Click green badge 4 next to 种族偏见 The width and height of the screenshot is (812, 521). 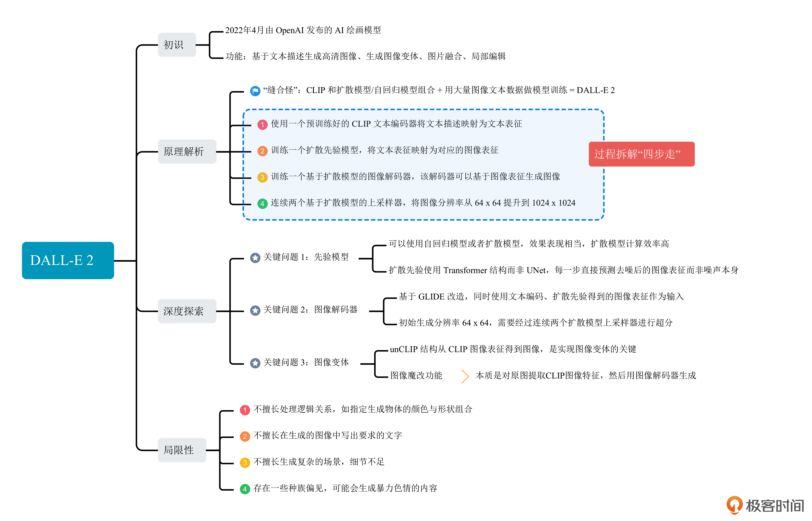[245, 489]
